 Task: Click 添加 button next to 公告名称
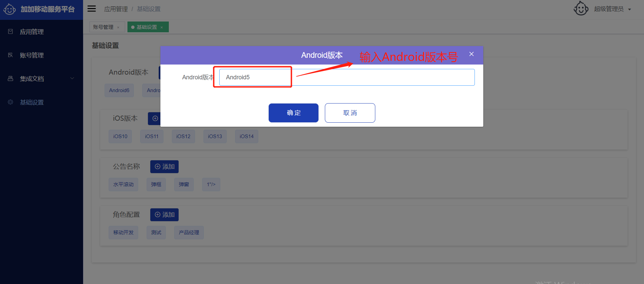(164, 167)
